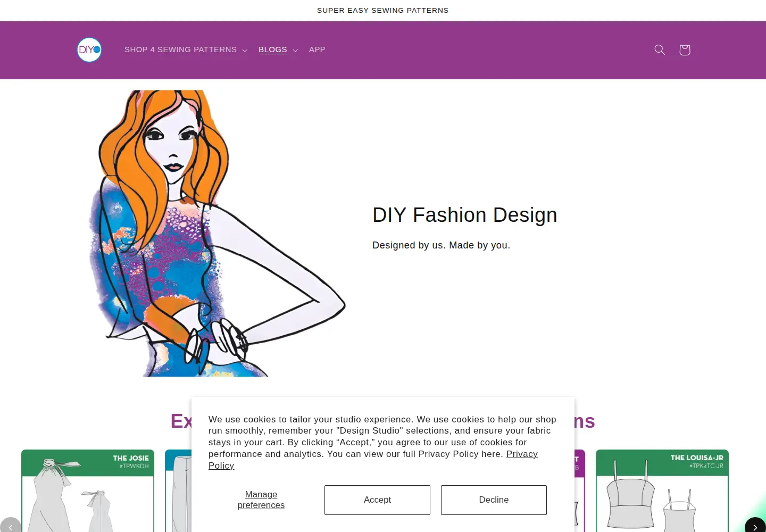Expand Shop 4 Sewing Patterns menu

click(186, 49)
